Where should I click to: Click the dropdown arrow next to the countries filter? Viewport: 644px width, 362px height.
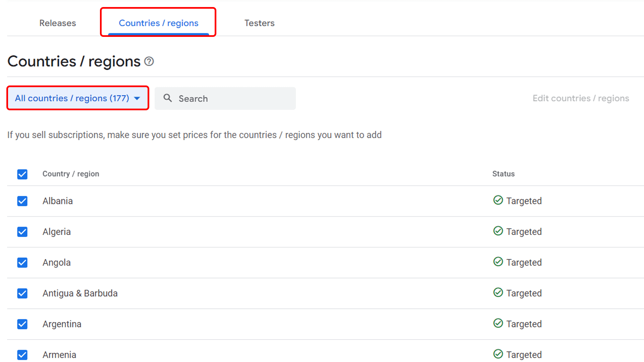[137, 98]
